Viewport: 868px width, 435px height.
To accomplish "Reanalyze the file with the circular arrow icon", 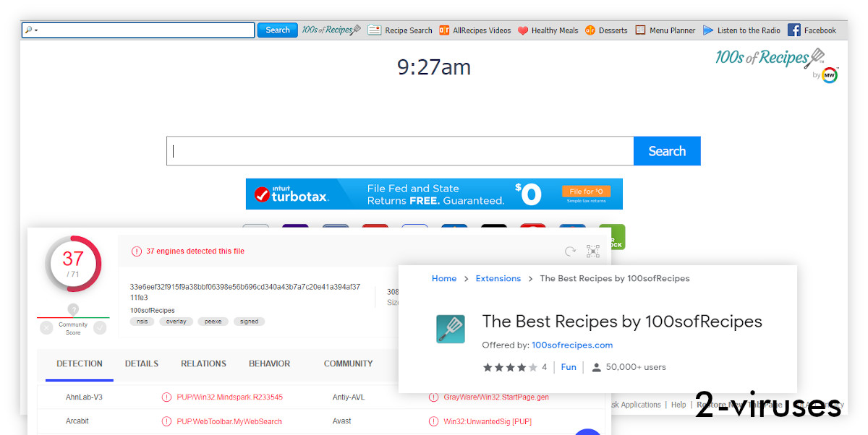I will 571,251.
